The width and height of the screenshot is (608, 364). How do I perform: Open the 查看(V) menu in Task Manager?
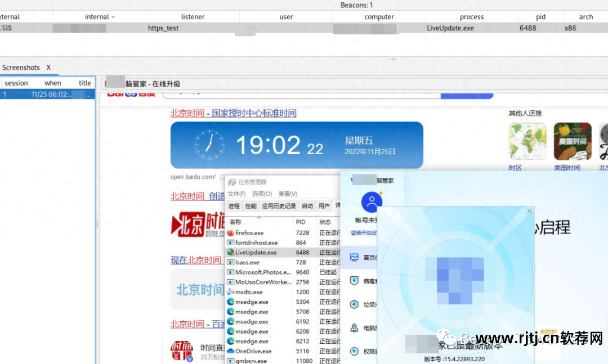click(x=288, y=194)
